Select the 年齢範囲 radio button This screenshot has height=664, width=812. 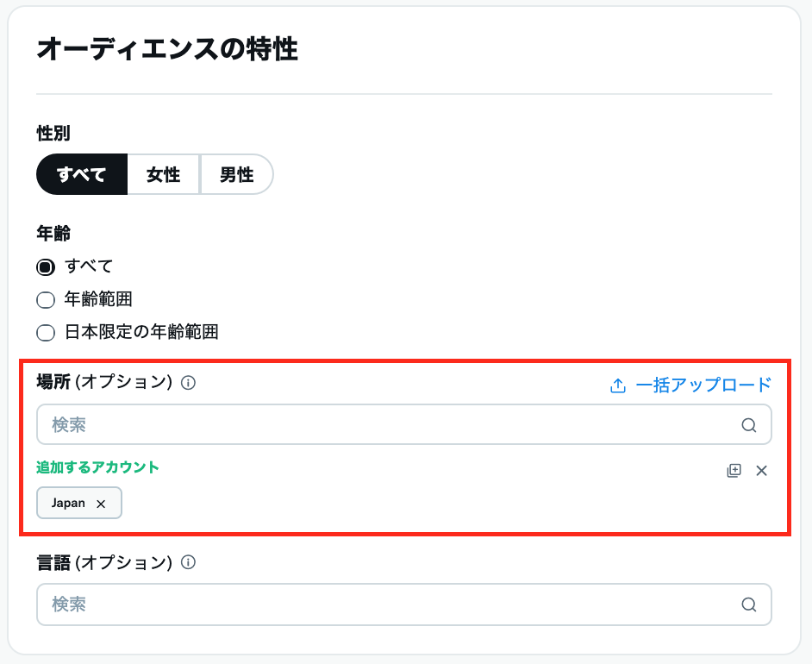[46, 300]
